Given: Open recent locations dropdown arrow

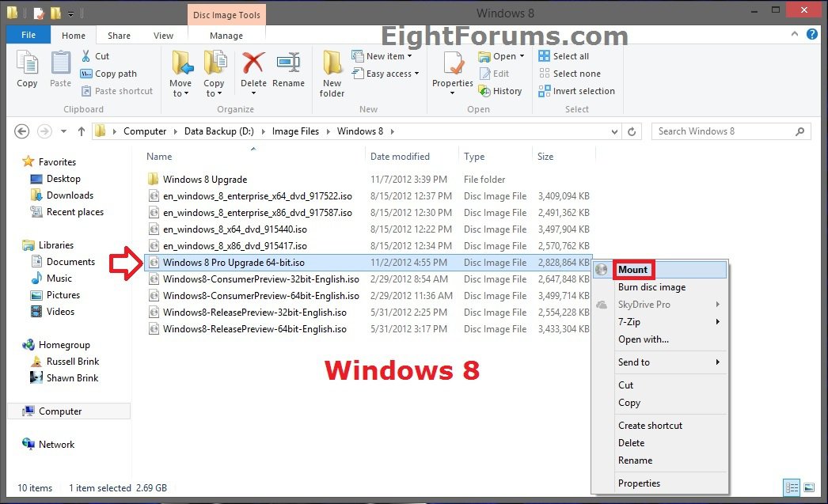Looking at the screenshot, I should click(63, 131).
